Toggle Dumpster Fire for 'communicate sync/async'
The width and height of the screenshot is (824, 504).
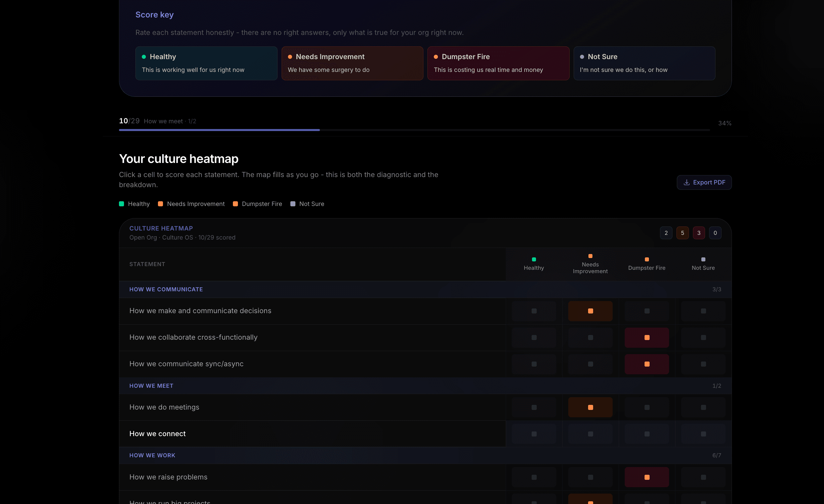[647, 364]
